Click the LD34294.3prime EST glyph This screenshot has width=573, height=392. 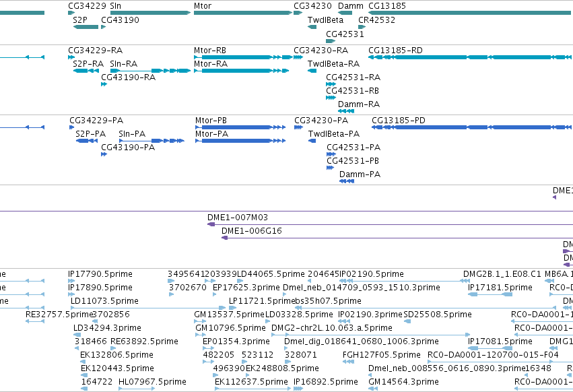77,335
